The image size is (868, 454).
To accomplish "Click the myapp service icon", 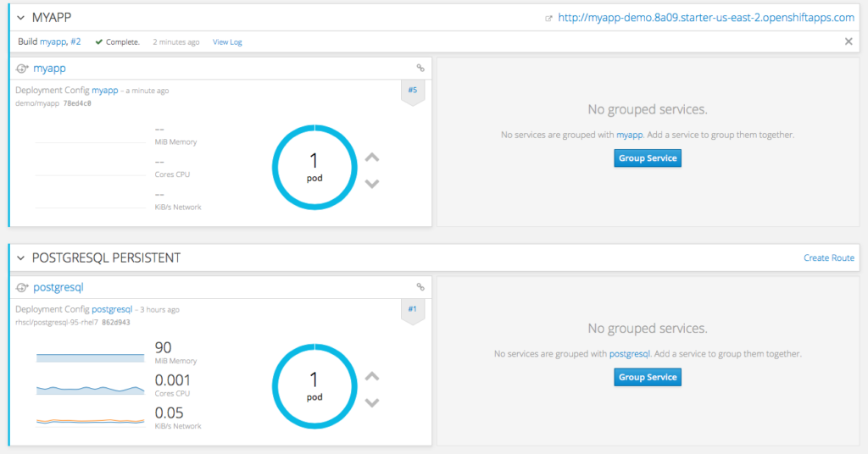I will coord(22,69).
